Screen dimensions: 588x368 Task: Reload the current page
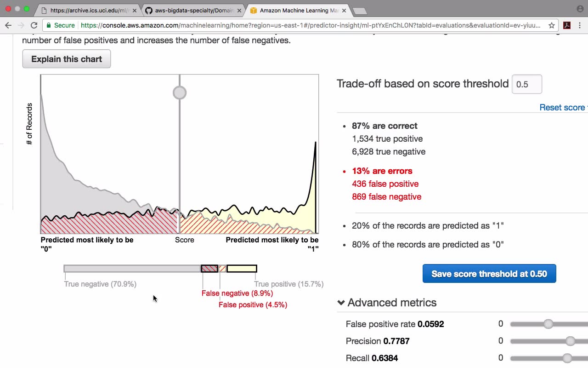click(34, 25)
